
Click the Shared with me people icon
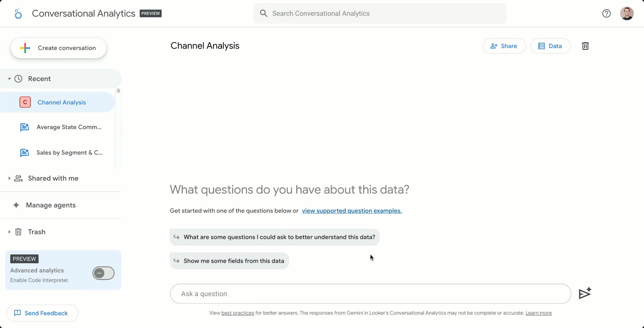[18, 178]
